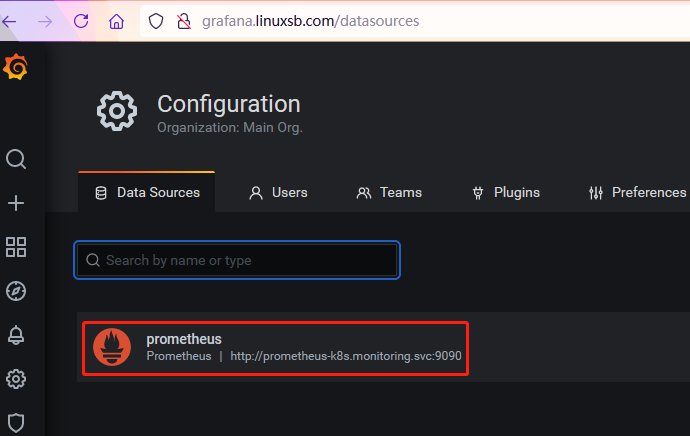This screenshot has width=690, height=436.
Task: Open the Preferences tab
Action: [x=638, y=192]
